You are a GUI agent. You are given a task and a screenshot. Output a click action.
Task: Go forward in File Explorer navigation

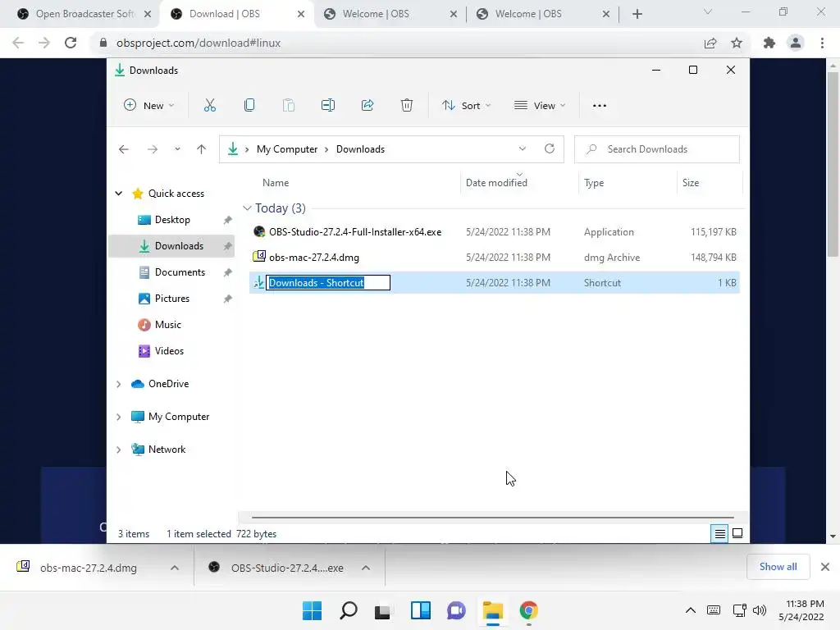[153, 149]
